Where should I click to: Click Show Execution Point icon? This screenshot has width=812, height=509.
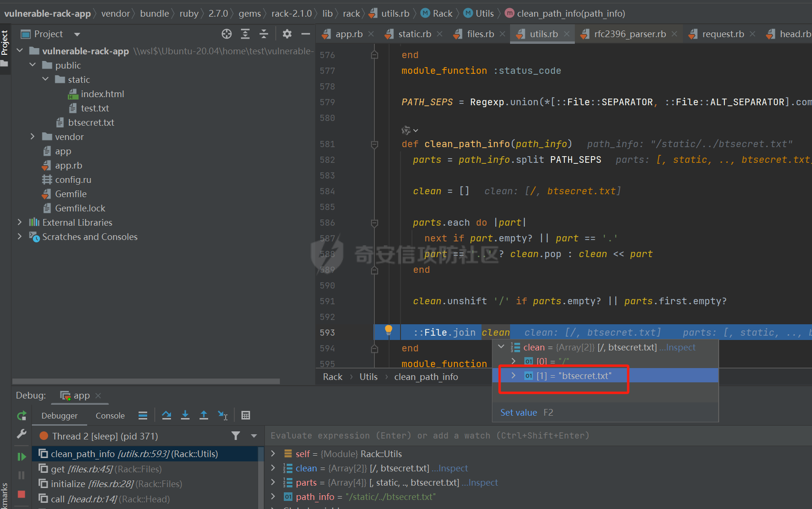(143, 415)
